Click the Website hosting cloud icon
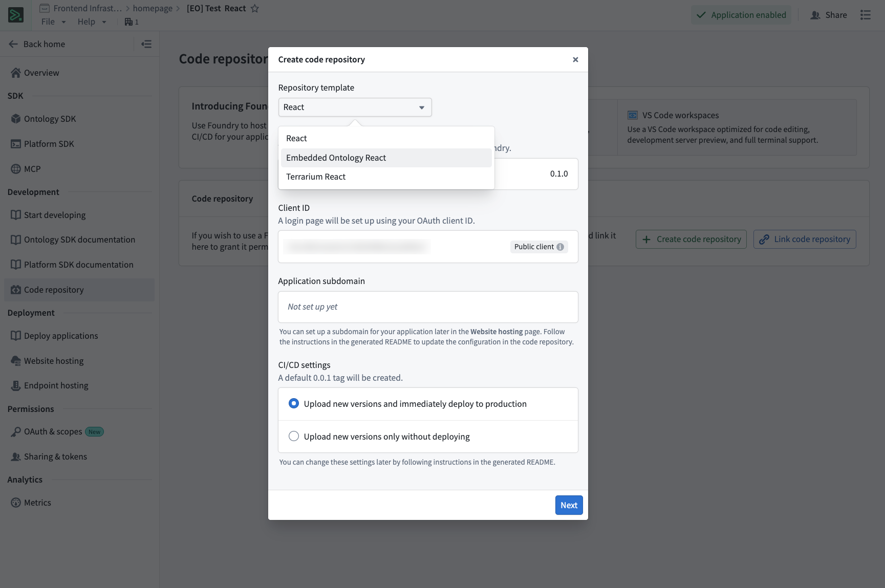885x588 pixels. coord(16,361)
